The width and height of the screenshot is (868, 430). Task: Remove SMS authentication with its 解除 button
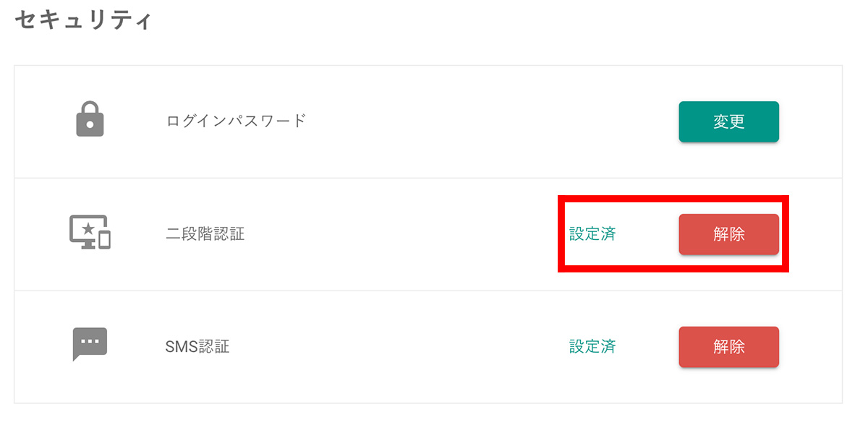point(728,347)
